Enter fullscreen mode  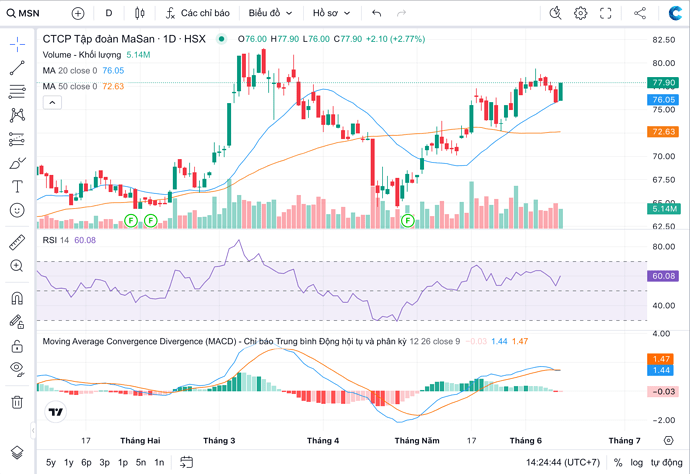point(606,13)
